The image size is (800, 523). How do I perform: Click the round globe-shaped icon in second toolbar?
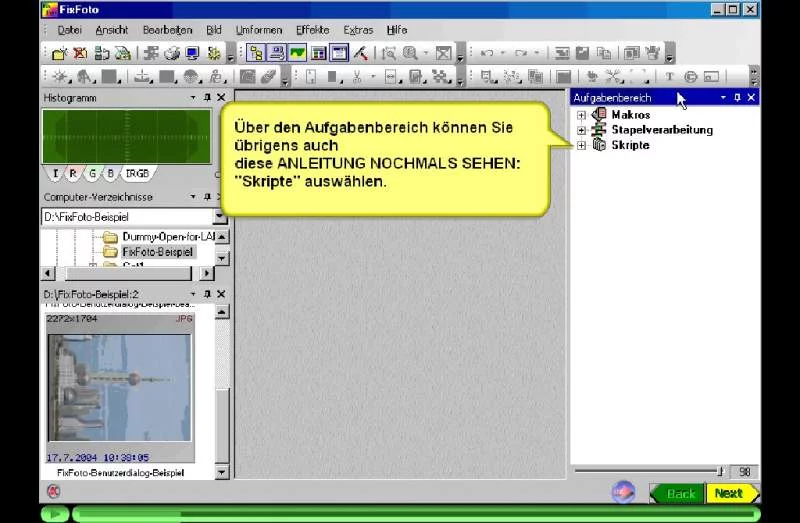pyautogui.click(x=190, y=77)
